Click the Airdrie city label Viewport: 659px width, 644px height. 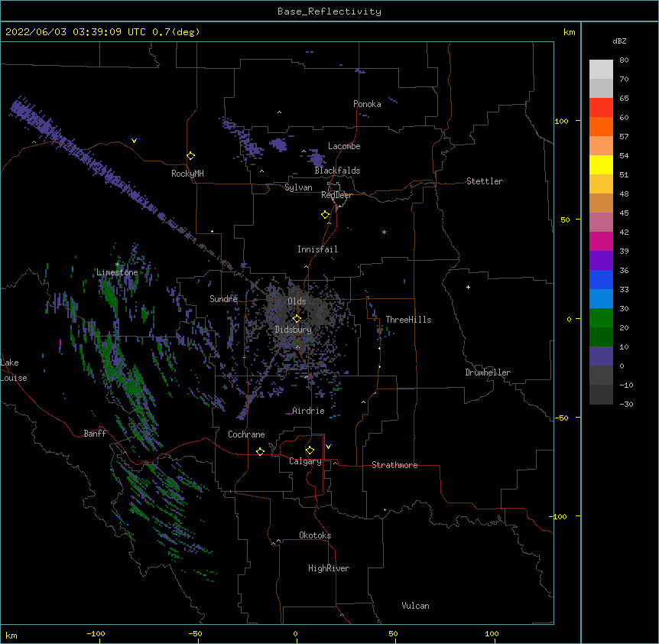tap(308, 411)
